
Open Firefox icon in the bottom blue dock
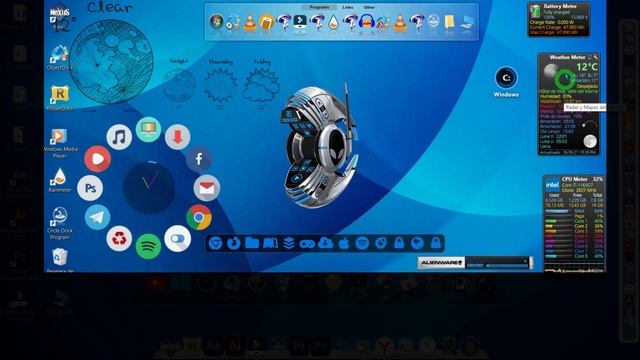click(233, 243)
